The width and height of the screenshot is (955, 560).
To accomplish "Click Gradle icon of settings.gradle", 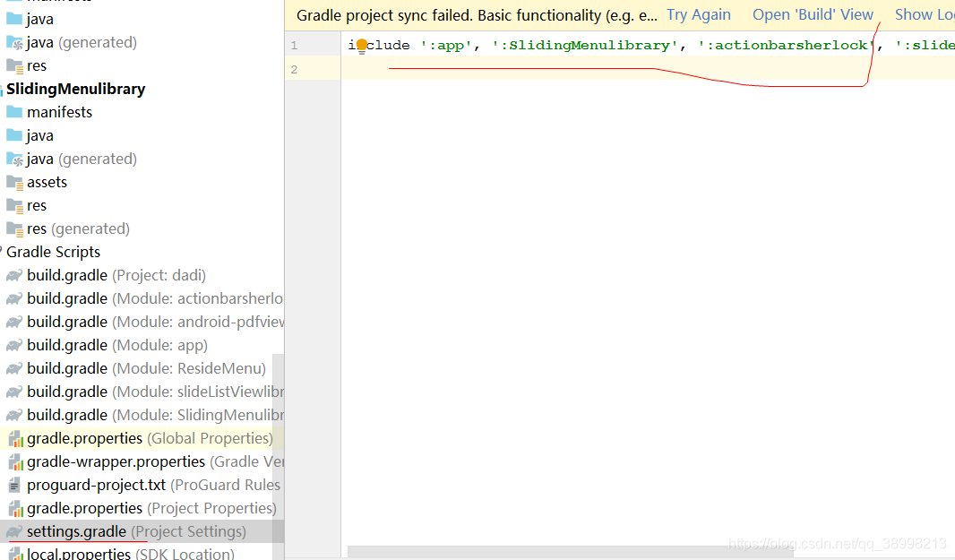I will click(14, 531).
